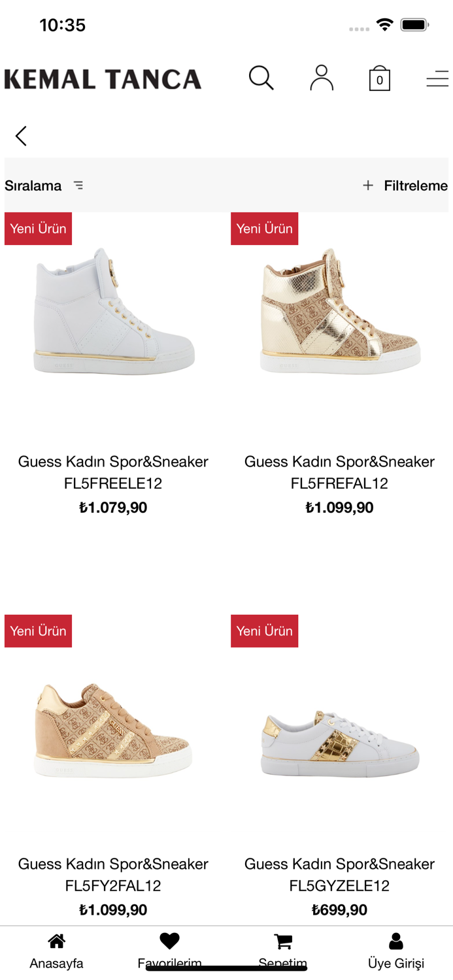This screenshot has width=453, height=980.
Task: Tap the sort lines icon beside Sıralama
Action: pyautogui.click(x=78, y=186)
